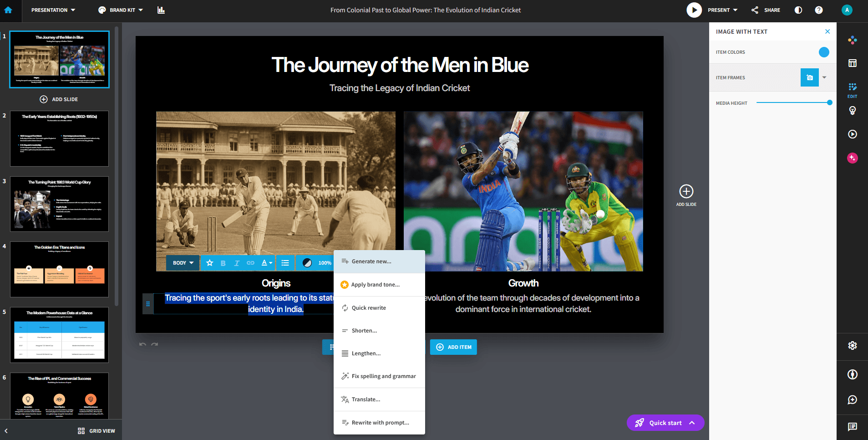Collapse the slide panel with the chevron
The height and width of the screenshot is (440, 868).
tap(6, 431)
